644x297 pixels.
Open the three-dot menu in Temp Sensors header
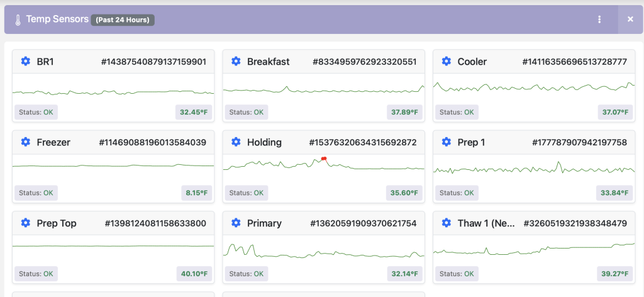[599, 20]
